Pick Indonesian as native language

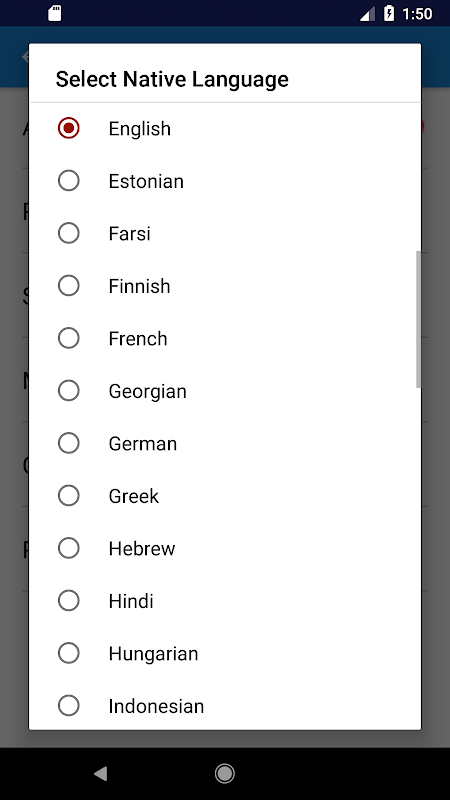click(224, 706)
